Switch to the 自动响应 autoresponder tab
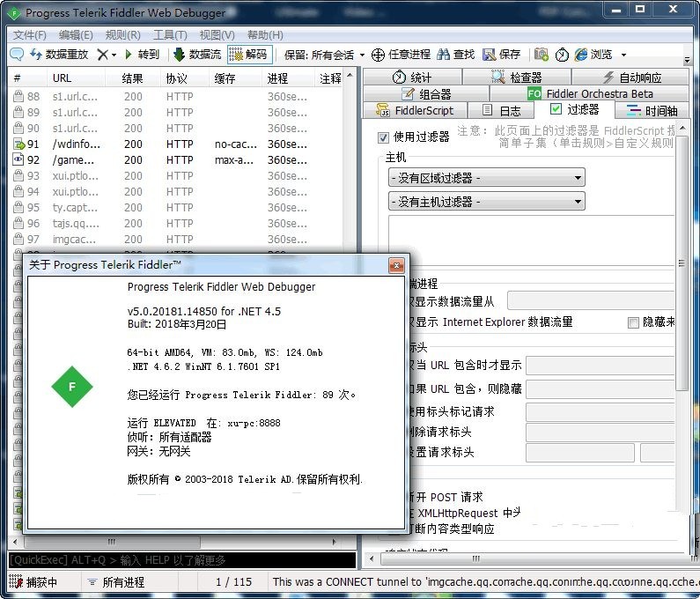The width and height of the screenshot is (700, 599). [x=630, y=78]
